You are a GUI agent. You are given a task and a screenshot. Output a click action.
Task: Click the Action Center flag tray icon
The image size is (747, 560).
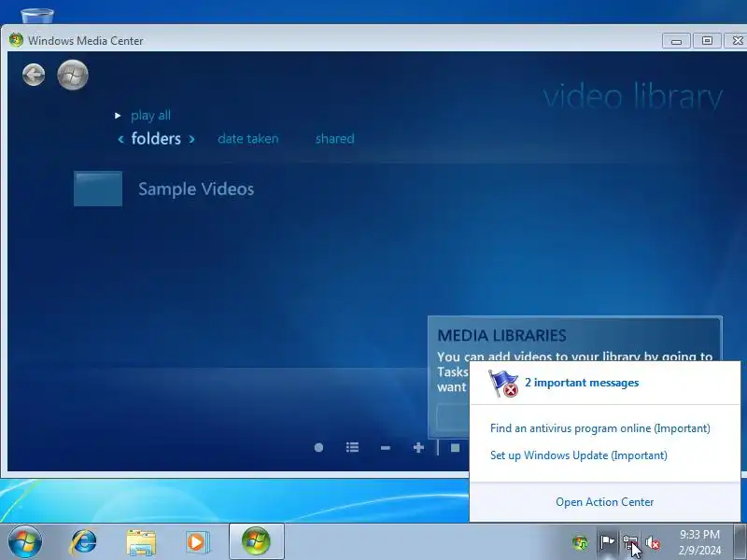(x=606, y=542)
